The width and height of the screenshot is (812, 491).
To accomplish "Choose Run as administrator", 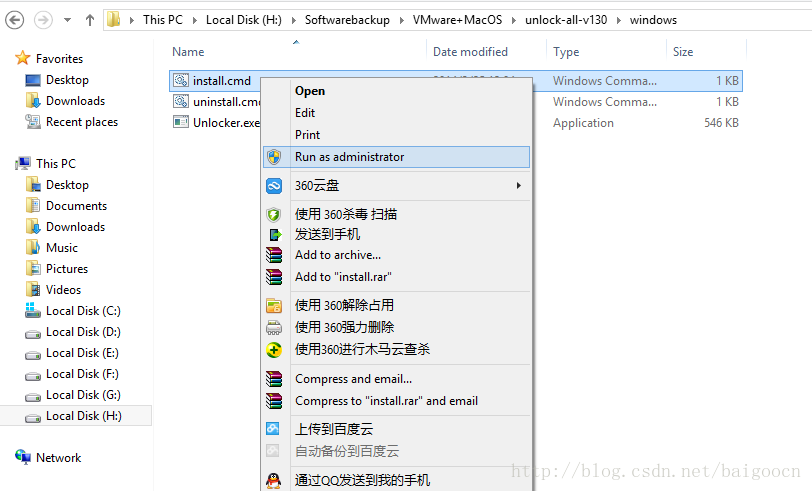I will pos(396,157).
